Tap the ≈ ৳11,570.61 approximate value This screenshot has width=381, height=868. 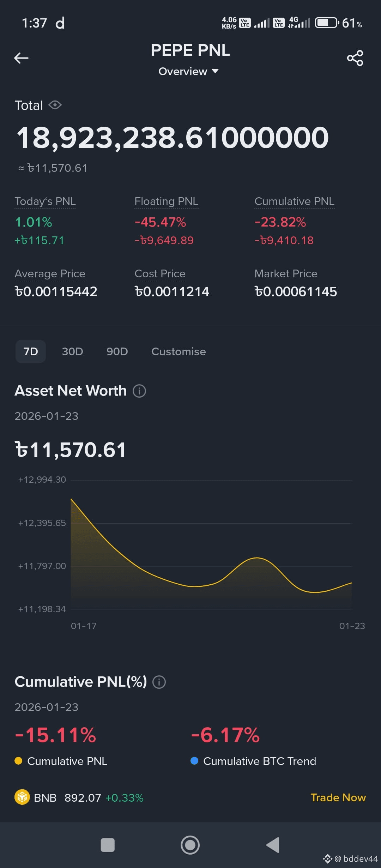53,168
